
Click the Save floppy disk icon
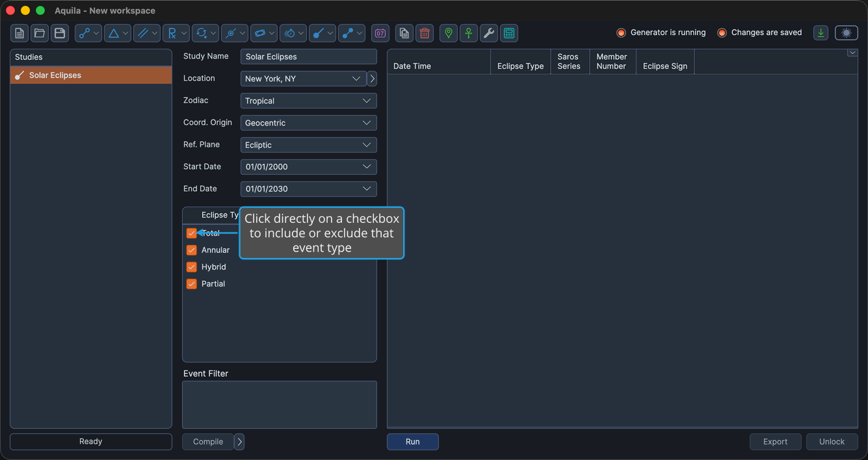click(60, 33)
